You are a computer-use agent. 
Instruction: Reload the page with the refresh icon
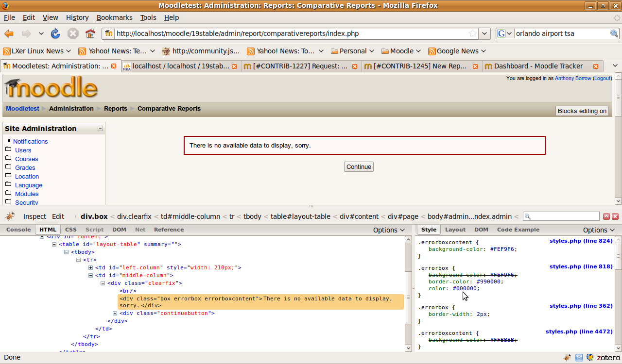click(x=55, y=33)
